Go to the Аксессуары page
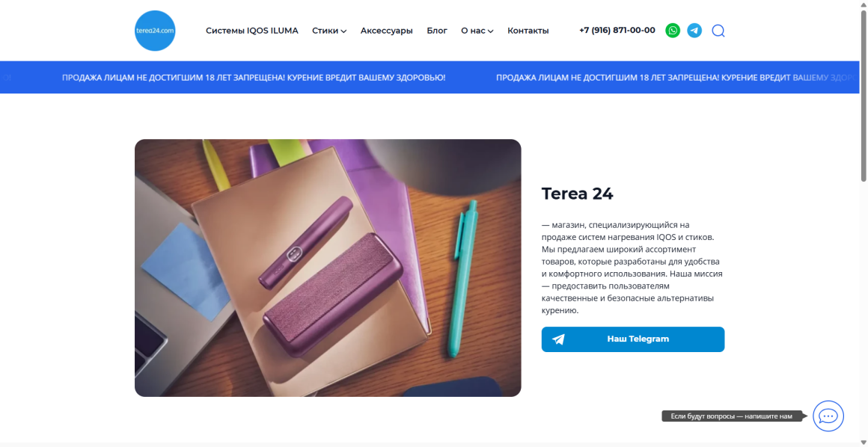The height and width of the screenshot is (447, 868). [x=386, y=31]
